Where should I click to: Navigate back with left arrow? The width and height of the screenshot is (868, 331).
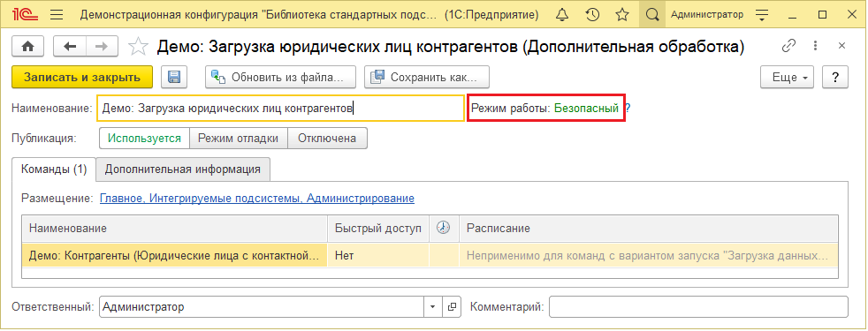[71, 47]
